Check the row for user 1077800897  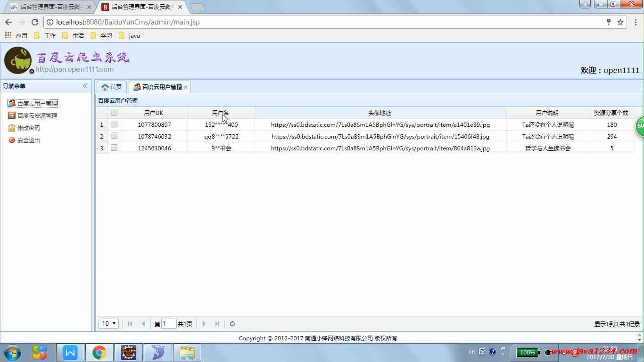pos(114,124)
